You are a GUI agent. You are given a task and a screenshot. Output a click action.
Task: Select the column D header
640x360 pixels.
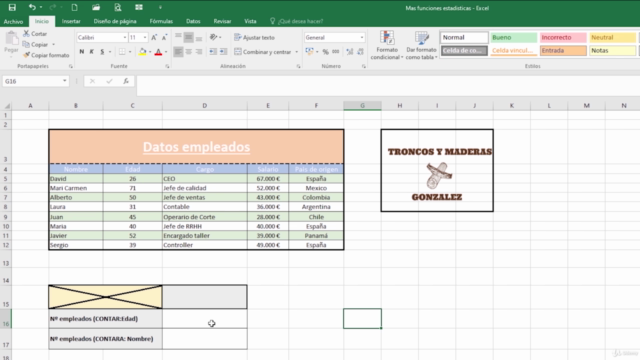pos(204,106)
